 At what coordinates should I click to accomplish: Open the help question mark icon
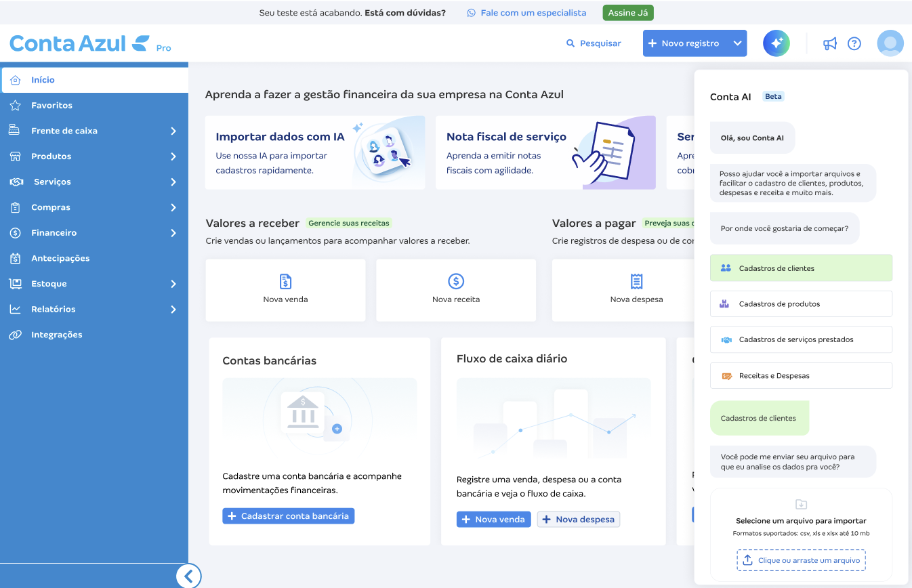pyautogui.click(x=854, y=43)
